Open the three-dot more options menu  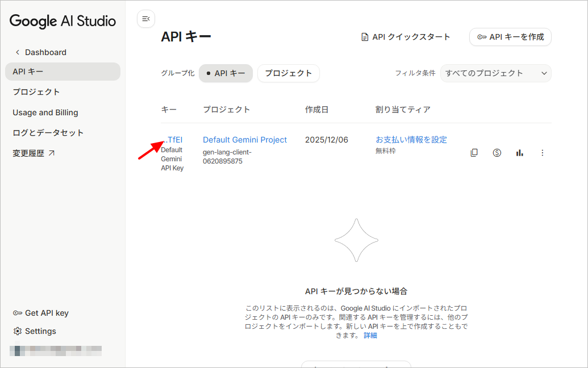tap(542, 153)
